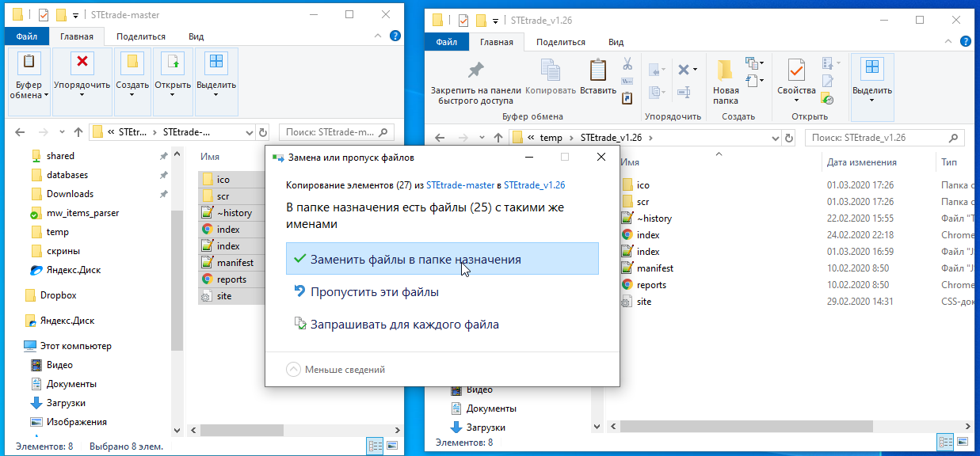This screenshot has width=980, height=456.
Task: Click the Paste shortcut icon in STEtrade_v1.26 ribbon
Action: click(x=627, y=98)
